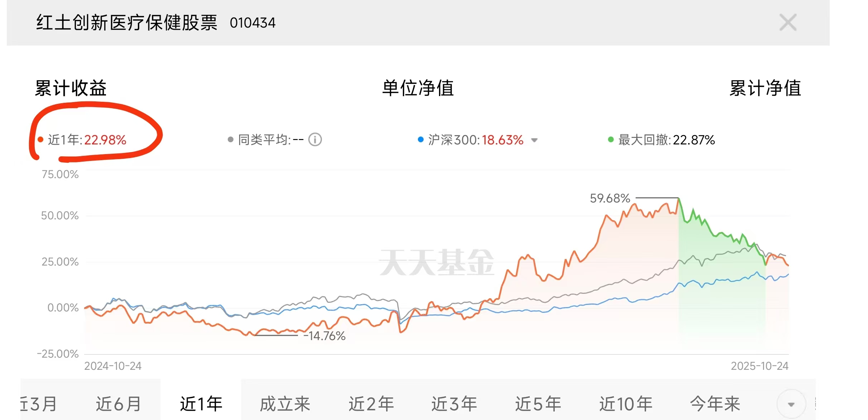The height and width of the screenshot is (420, 868).
Task: Select the 近1年 time range
Action: tap(201, 404)
